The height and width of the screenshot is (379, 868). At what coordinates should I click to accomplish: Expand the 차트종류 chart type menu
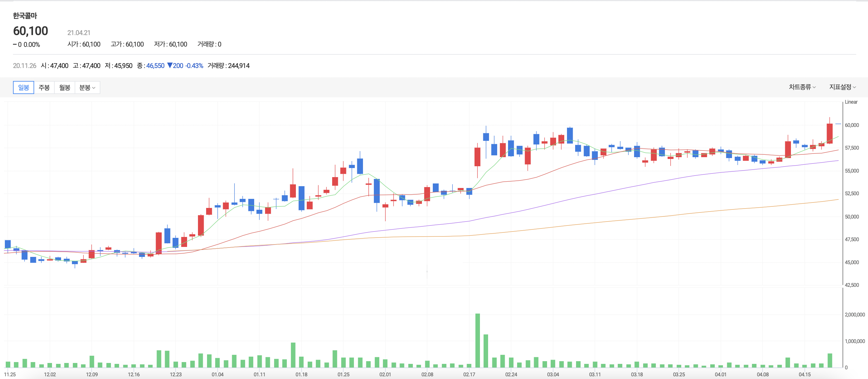coord(802,87)
